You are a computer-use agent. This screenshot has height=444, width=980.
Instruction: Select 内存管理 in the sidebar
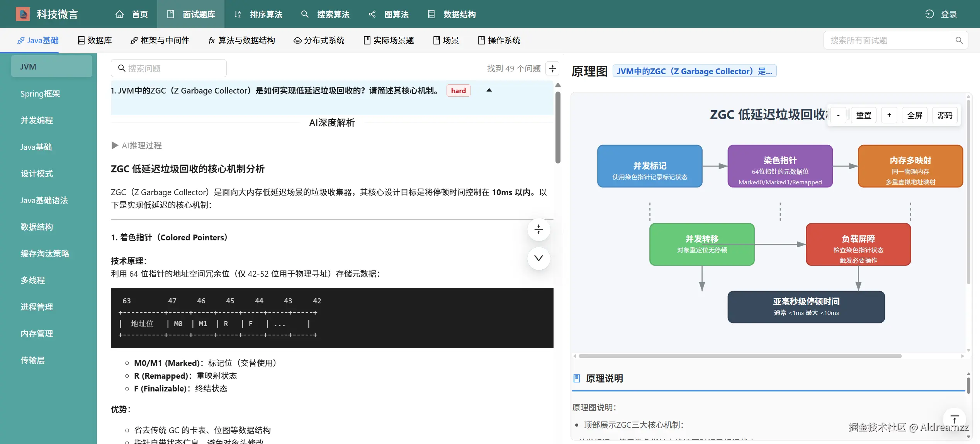(51, 333)
